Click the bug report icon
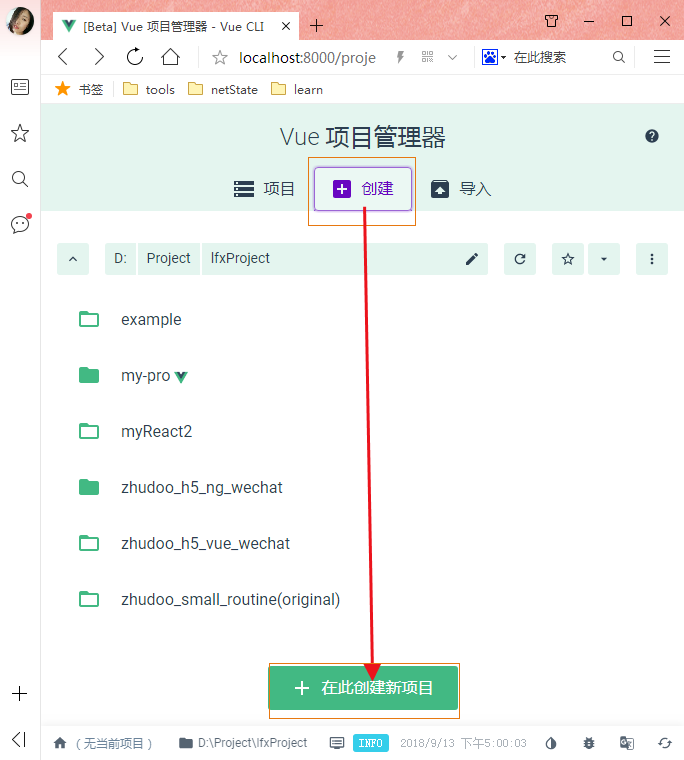This screenshot has width=684, height=760. pyautogui.click(x=589, y=743)
